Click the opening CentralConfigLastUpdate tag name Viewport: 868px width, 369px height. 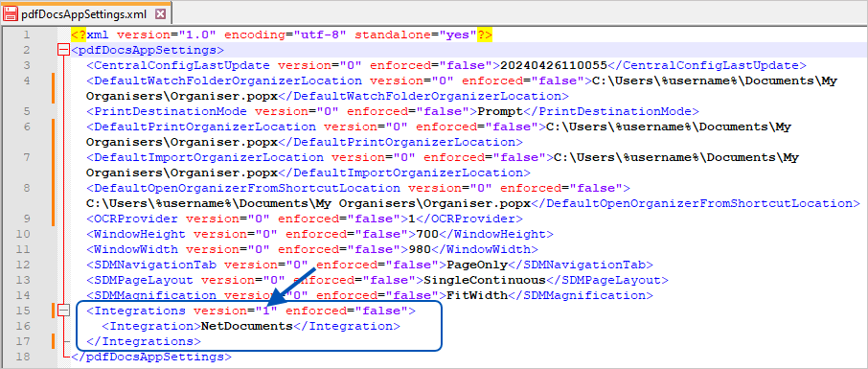tap(182, 66)
